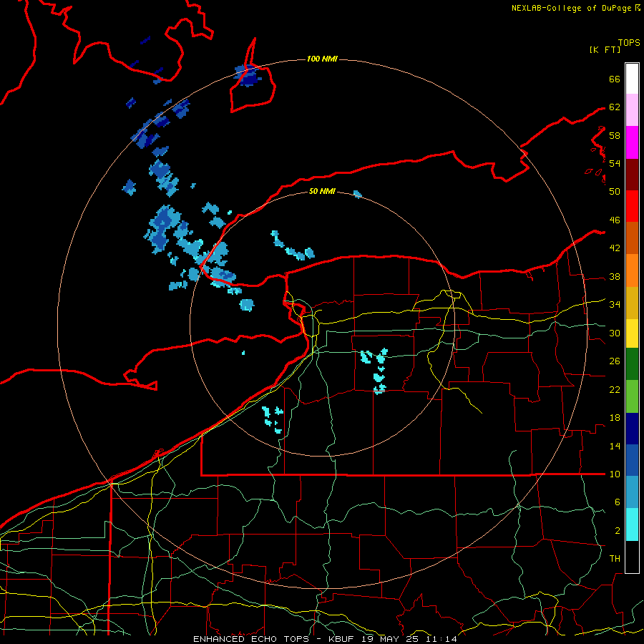Click the TH legend label
Viewport: 644px width, 644px height.
pos(615,558)
